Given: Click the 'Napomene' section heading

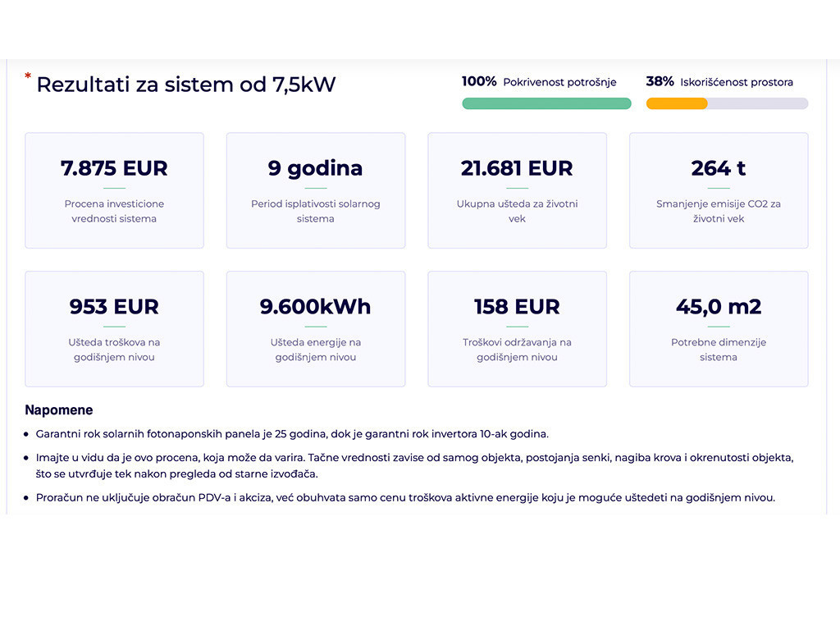Looking at the screenshot, I should [59, 410].
